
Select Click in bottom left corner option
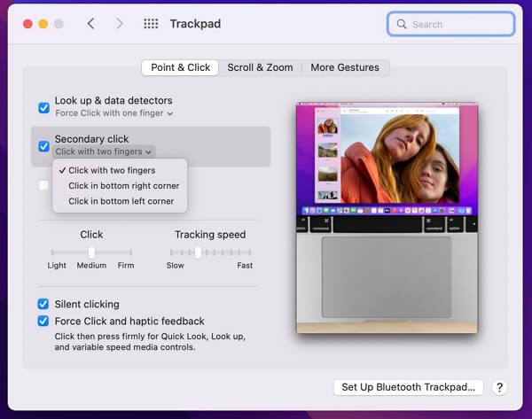pyautogui.click(x=121, y=201)
